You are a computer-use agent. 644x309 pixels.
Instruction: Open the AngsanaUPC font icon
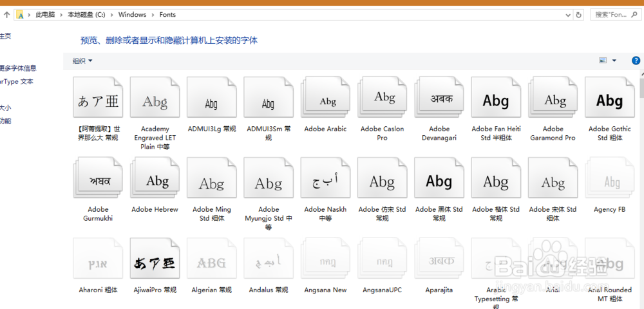pyautogui.click(x=382, y=259)
